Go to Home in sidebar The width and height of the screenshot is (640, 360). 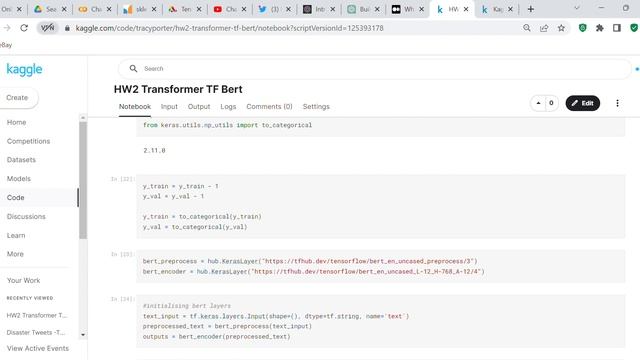16,122
